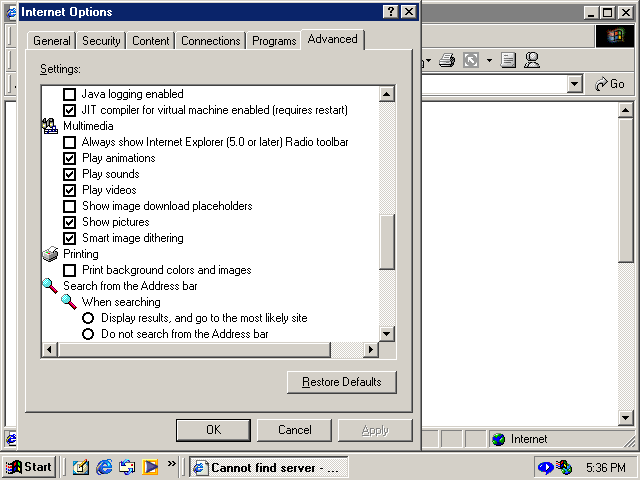Click settings list vertical scrollbar thumb
640x480 pixels.
(387, 242)
